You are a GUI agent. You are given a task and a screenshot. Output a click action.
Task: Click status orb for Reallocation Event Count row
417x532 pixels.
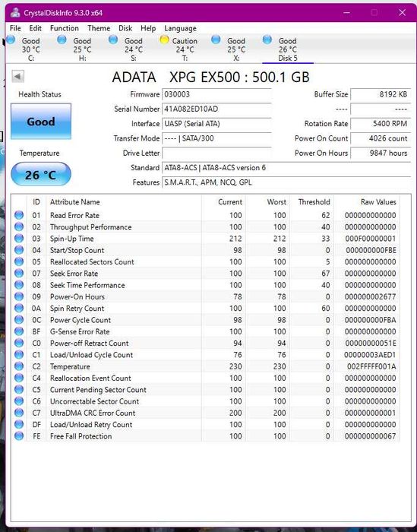(19, 378)
